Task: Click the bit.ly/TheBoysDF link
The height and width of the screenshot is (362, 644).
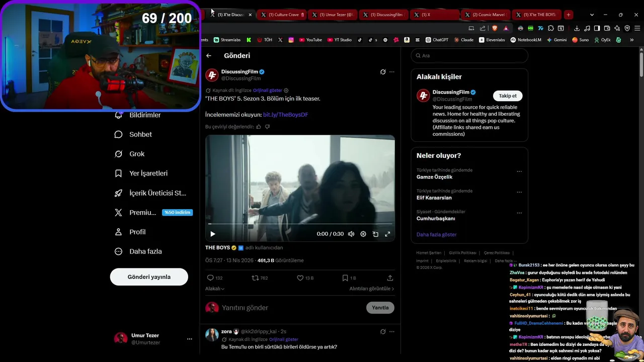Action: pyautogui.click(x=285, y=115)
